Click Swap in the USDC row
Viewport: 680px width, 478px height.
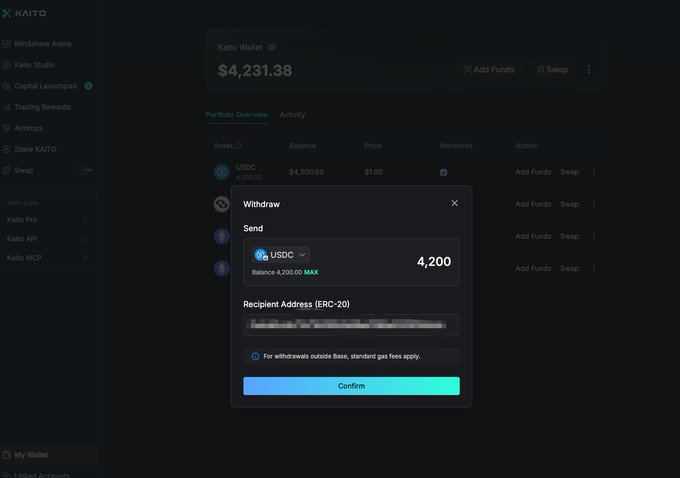569,172
